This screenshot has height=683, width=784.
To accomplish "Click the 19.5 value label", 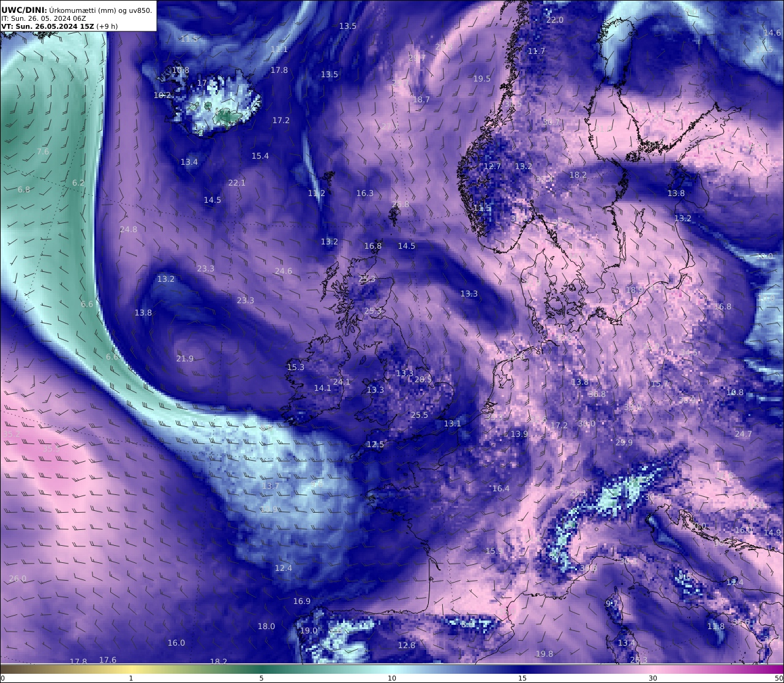I will [x=482, y=79].
